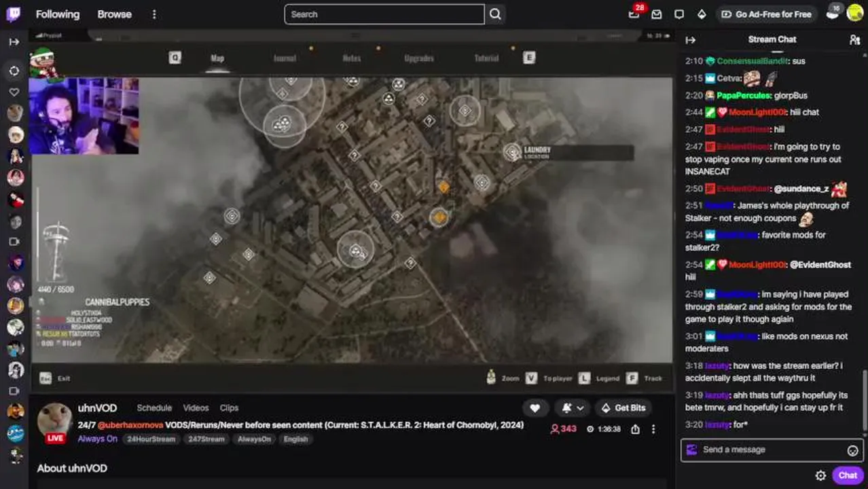Open the channel Clips tab

click(x=229, y=408)
